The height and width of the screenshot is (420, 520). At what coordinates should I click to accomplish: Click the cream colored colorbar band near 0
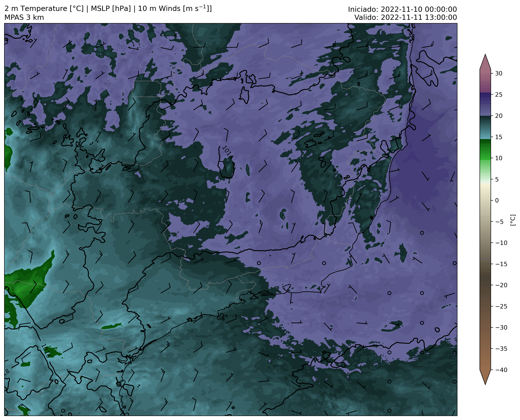pos(485,197)
